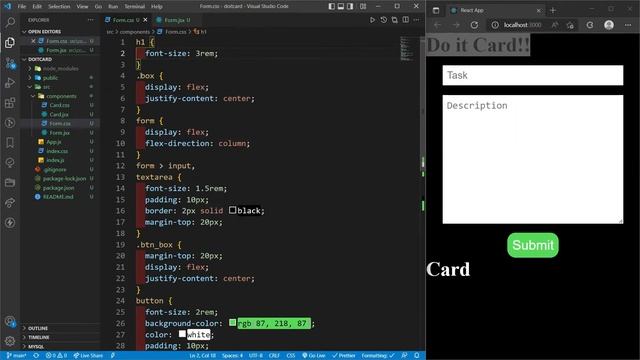Go back in the Edge browser
The height and width of the screenshot is (360, 640).
[x=438, y=25]
